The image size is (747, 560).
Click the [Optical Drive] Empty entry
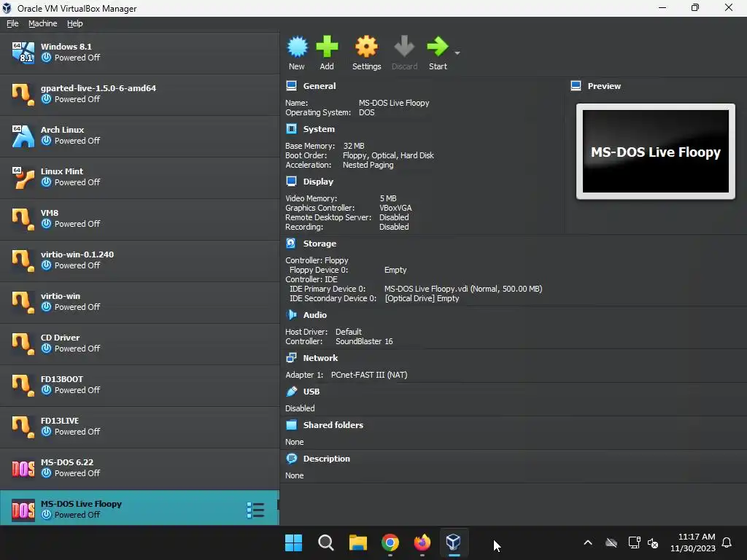click(422, 298)
